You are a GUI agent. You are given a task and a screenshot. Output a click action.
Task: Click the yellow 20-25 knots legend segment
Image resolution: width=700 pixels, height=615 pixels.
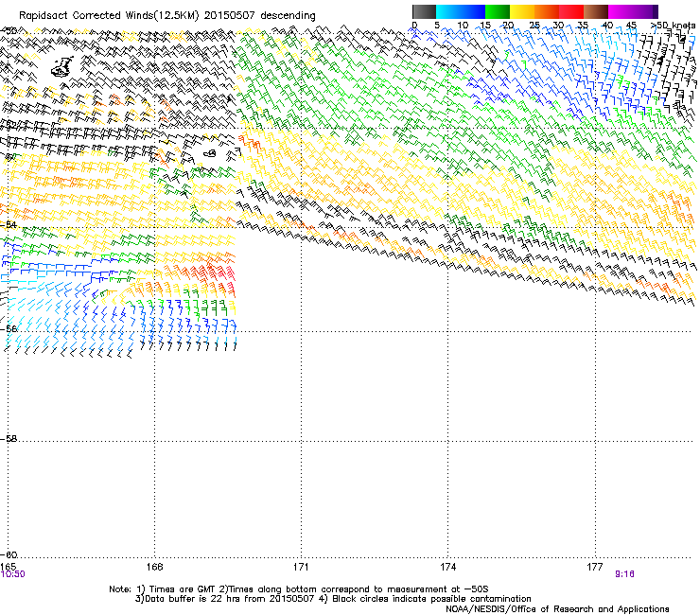tap(522, 11)
